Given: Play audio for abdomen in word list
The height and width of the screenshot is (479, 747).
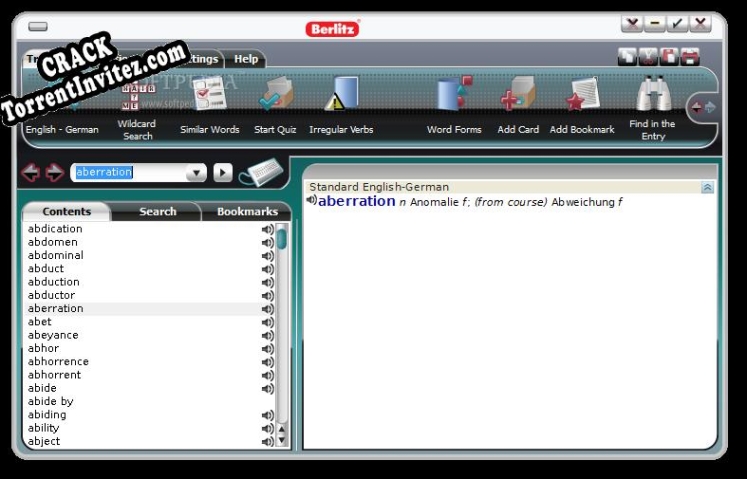Looking at the screenshot, I should pyautogui.click(x=267, y=242).
